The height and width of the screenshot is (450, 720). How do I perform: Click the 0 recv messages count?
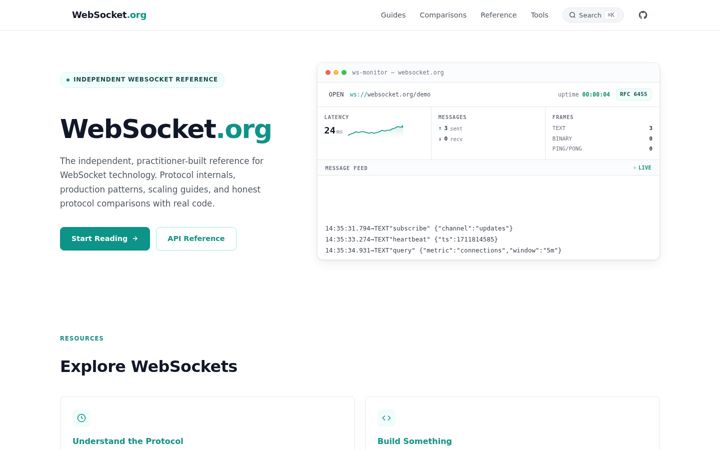point(450,139)
